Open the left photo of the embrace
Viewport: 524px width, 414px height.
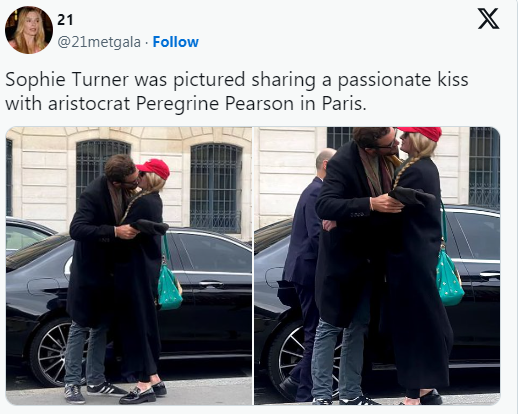click(129, 266)
